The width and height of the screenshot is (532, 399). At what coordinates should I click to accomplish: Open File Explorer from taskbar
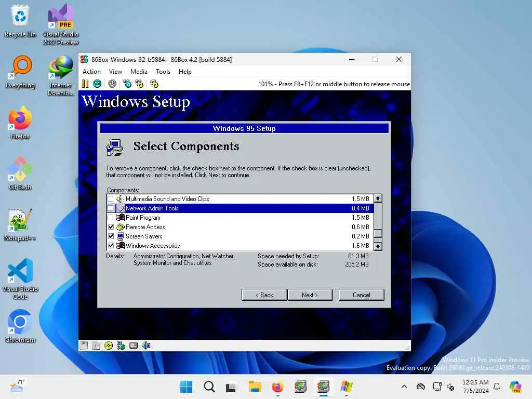255,387
